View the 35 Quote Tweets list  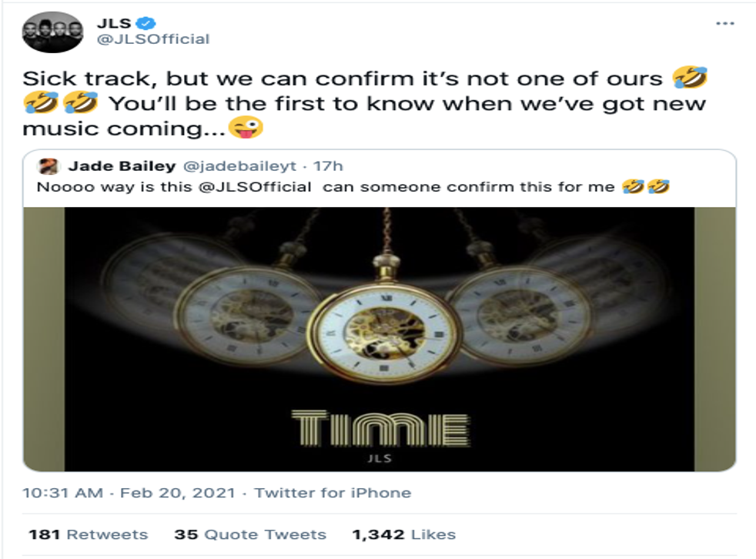[x=250, y=534]
